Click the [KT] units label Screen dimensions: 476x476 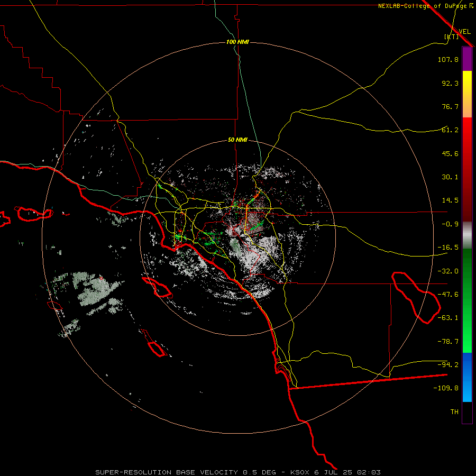tap(452, 36)
